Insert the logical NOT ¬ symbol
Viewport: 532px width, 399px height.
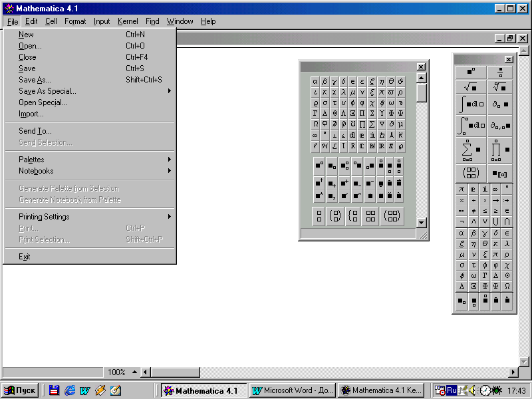coord(462,221)
